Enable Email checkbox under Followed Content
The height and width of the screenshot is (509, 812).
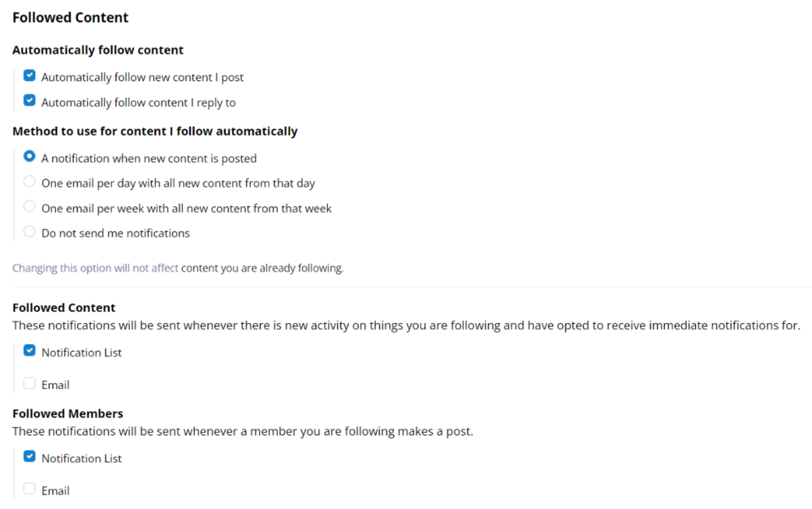[29, 383]
